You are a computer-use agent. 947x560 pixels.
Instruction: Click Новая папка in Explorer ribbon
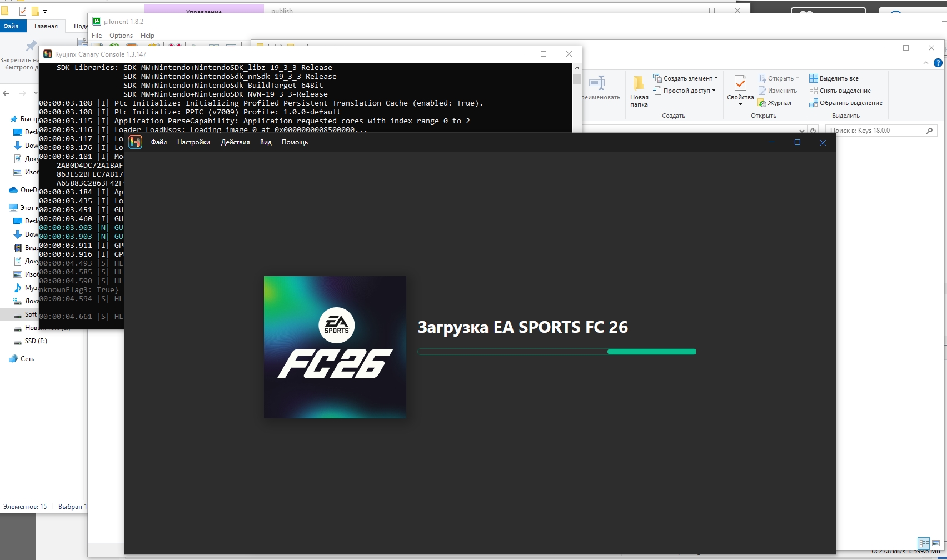click(x=639, y=92)
